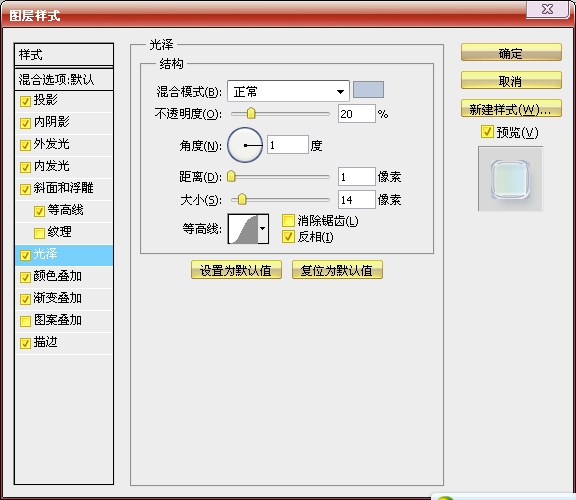Click the 确定 button
The height and width of the screenshot is (500, 576).
point(511,53)
